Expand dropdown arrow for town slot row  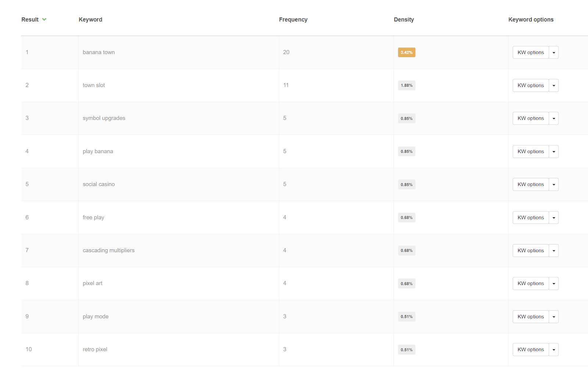tap(553, 85)
